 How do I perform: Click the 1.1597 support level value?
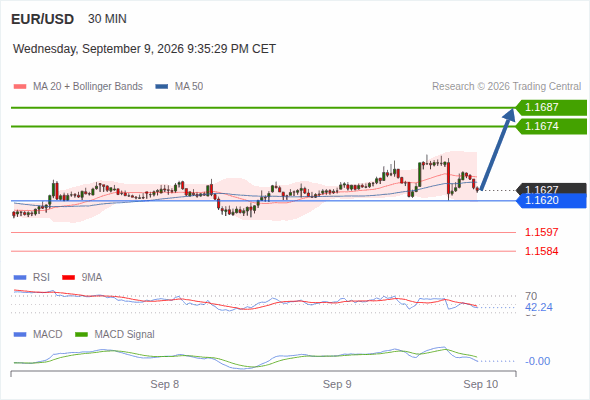pyautogui.click(x=541, y=232)
